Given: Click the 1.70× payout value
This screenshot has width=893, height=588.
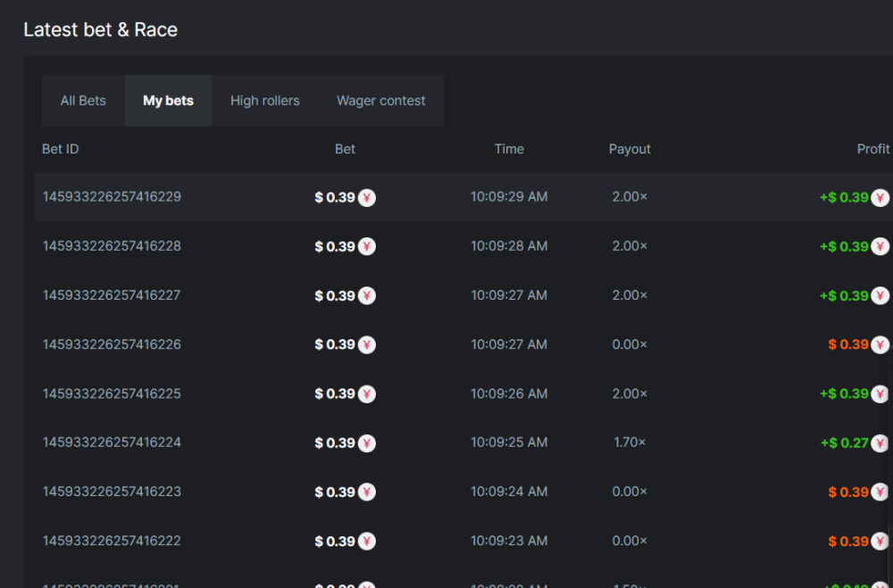Looking at the screenshot, I should [630, 443].
